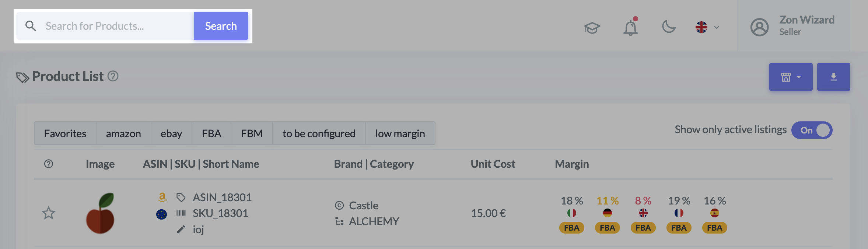This screenshot has height=249, width=868.
Task: Click the table header help icon
Action: [49, 164]
